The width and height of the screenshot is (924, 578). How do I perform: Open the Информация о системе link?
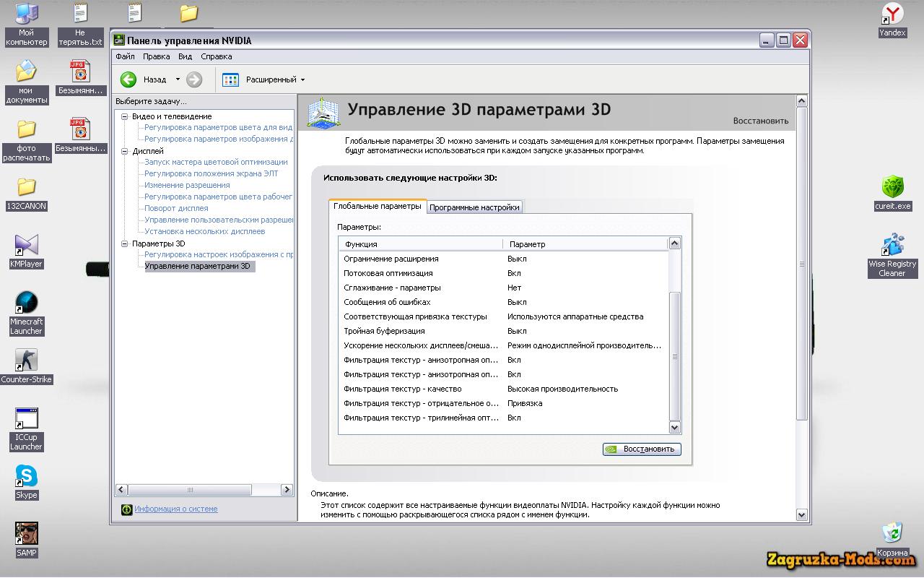(x=176, y=509)
